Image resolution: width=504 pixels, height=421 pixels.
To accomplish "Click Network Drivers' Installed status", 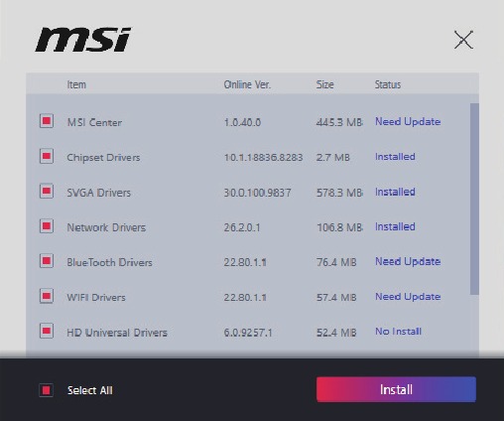I will [395, 226].
